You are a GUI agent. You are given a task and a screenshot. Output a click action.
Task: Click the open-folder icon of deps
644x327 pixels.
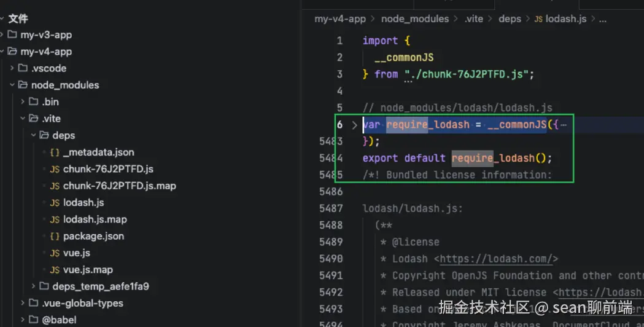point(44,135)
